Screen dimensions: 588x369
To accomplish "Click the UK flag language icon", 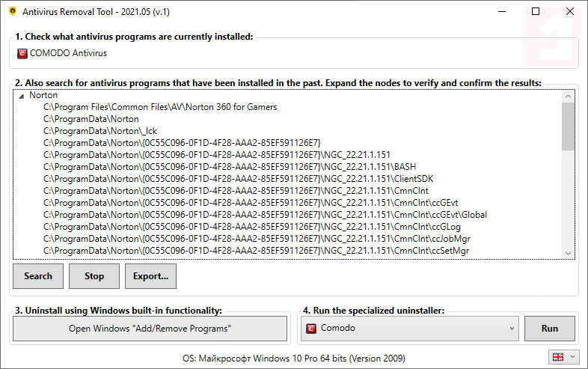I will 557,357.
